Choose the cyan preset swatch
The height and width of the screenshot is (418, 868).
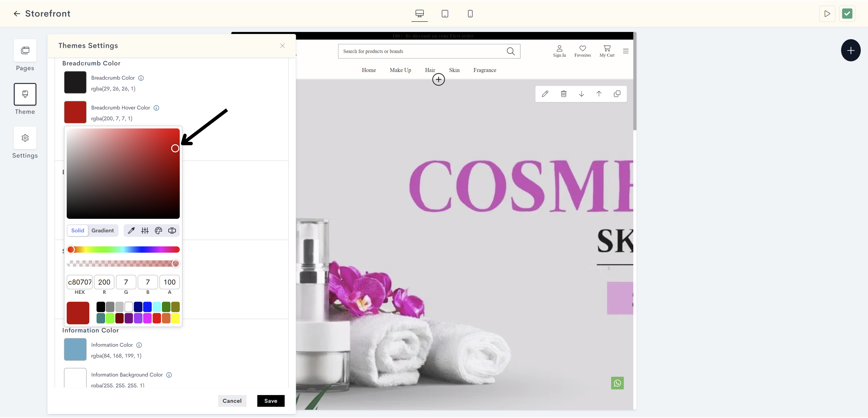tap(157, 307)
